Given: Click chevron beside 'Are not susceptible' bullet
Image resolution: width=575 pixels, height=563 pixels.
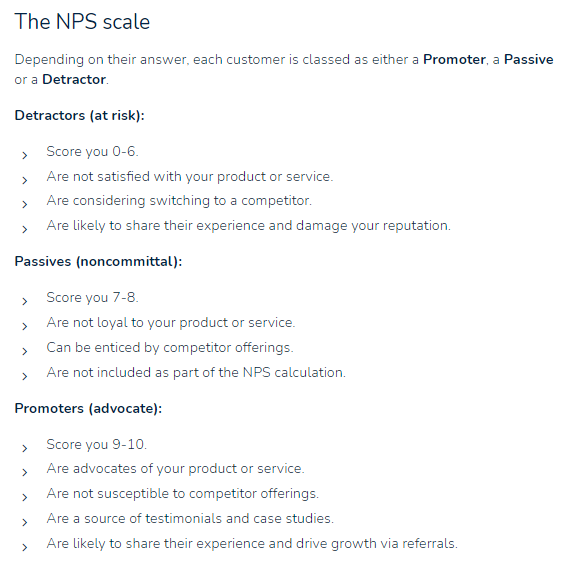Looking at the screenshot, I should 25,497.
